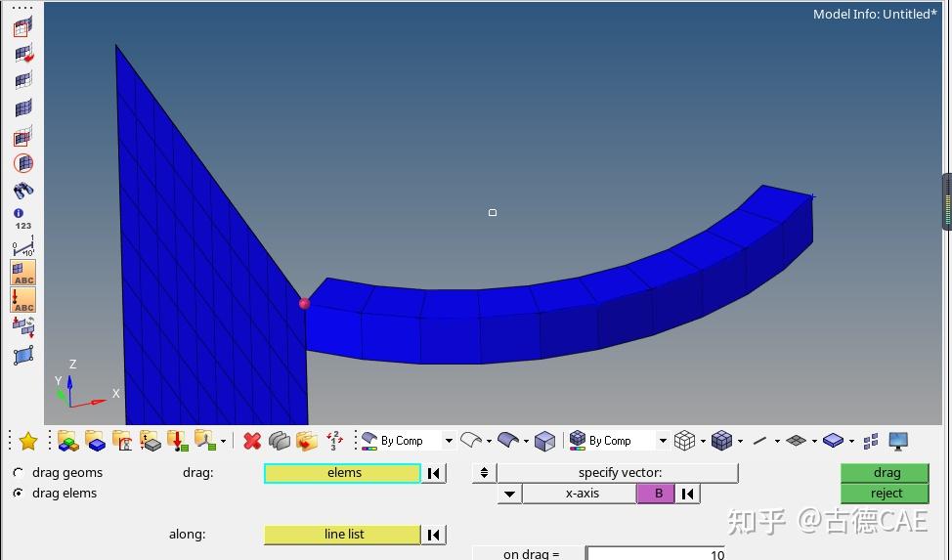Click the wireframe elements display icon
952x560 pixels.
tap(684, 441)
